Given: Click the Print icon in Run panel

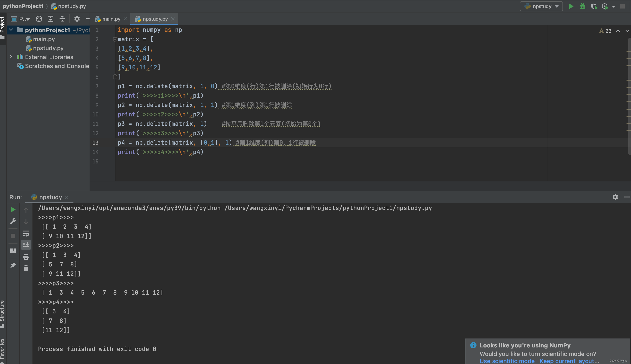Looking at the screenshot, I should (26, 257).
